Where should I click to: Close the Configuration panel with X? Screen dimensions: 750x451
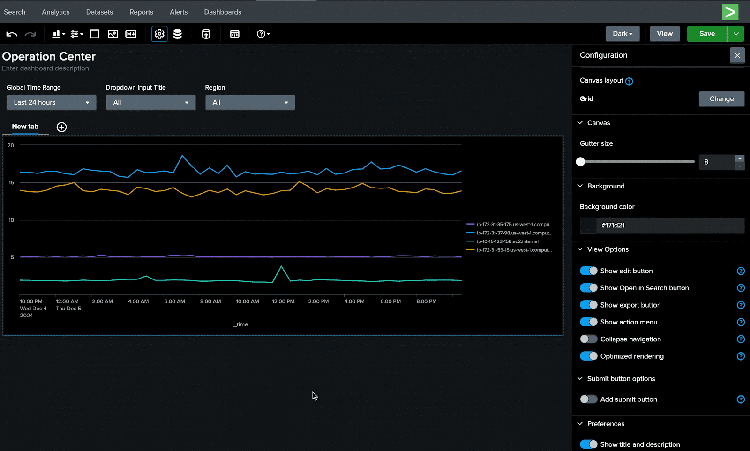point(738,56)
